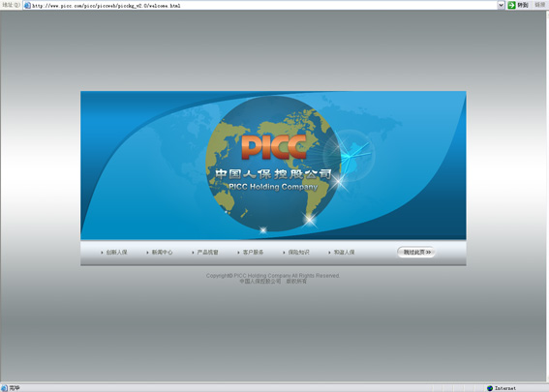Screen dimensions: 549x392
Task: Open the 产品纵览 products link
Action: click(207, 252)
